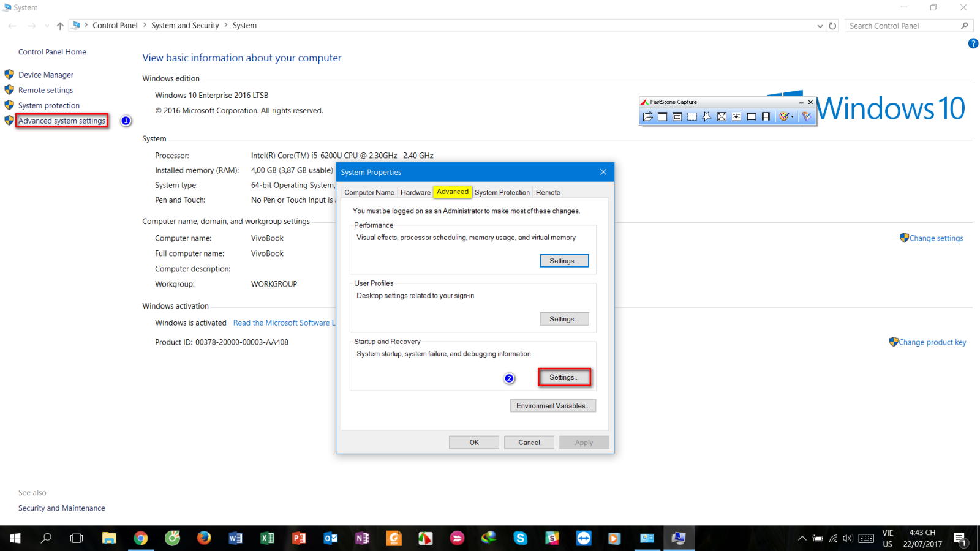The width and height of the screenshot is (980, 551).
Task: Capture Full Screen in FastStone
Action: (721, 116)
